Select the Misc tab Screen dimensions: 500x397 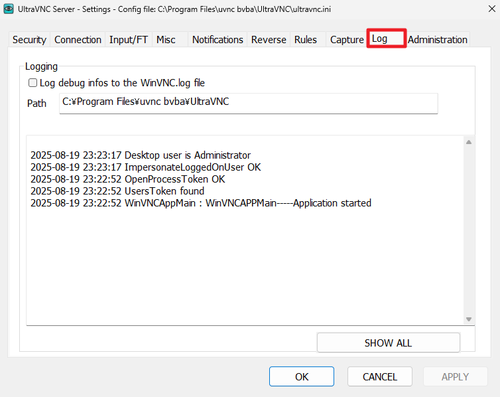click(170, 40)
